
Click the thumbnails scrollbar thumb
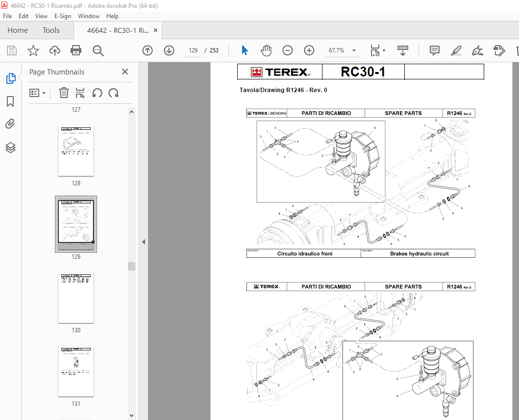(x=132, y=266)
